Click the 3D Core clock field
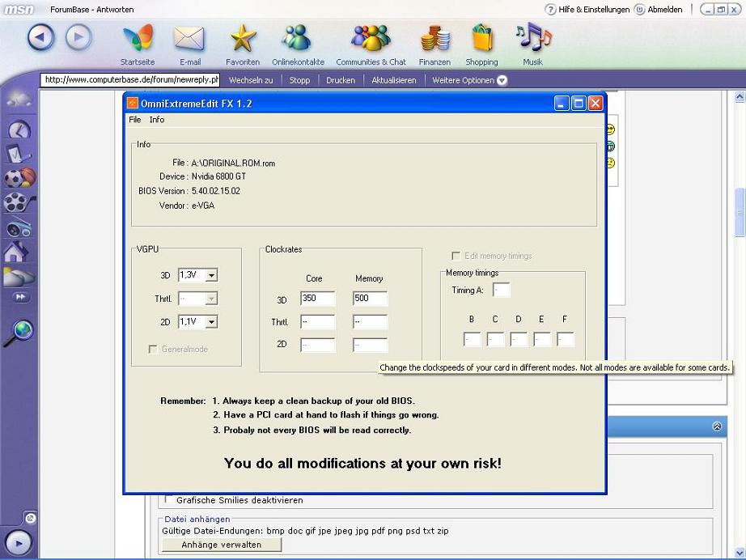The image size is (746, 560). click(318, 299)
